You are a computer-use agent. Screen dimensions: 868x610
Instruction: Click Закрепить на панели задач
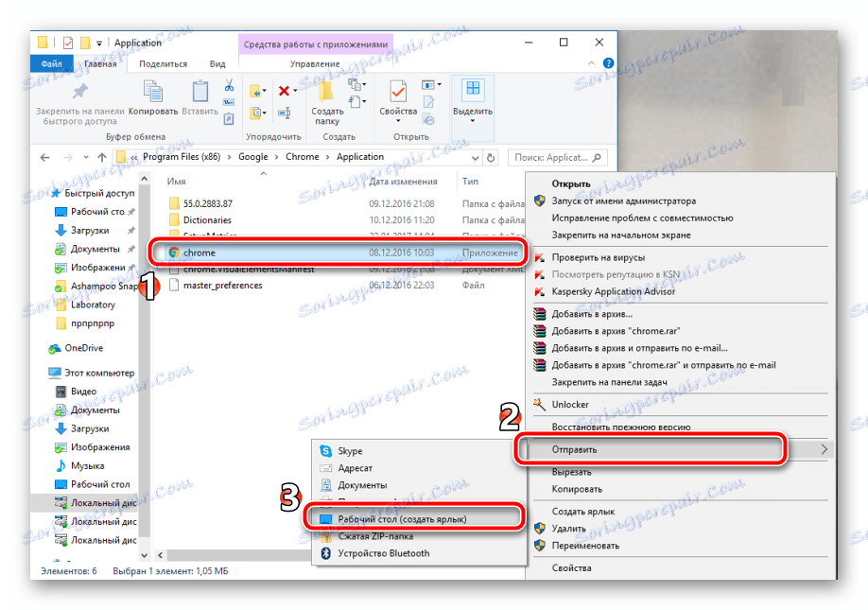coord(680,382)
